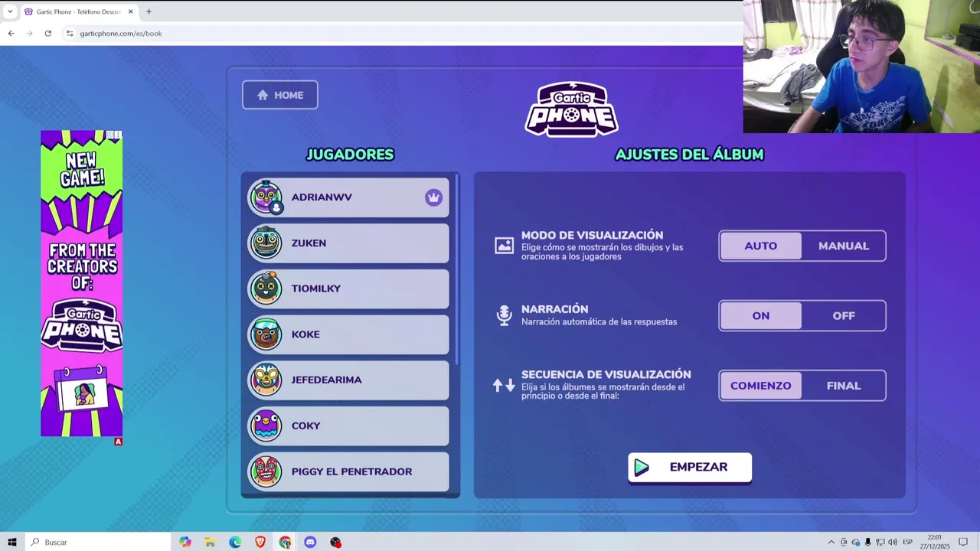Viewport: 980px width, 551px height.
Task: Open a new browser tab
Action: [x=149, y=11]
